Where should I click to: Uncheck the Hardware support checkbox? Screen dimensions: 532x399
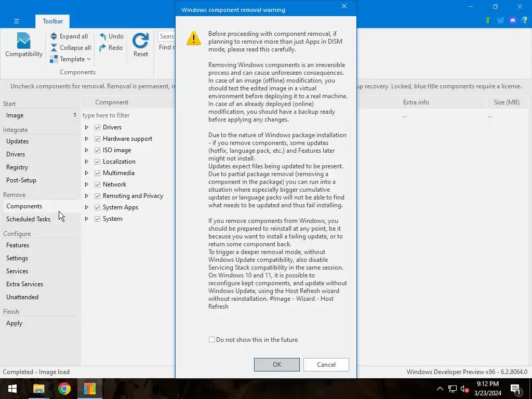coord(97,139)
